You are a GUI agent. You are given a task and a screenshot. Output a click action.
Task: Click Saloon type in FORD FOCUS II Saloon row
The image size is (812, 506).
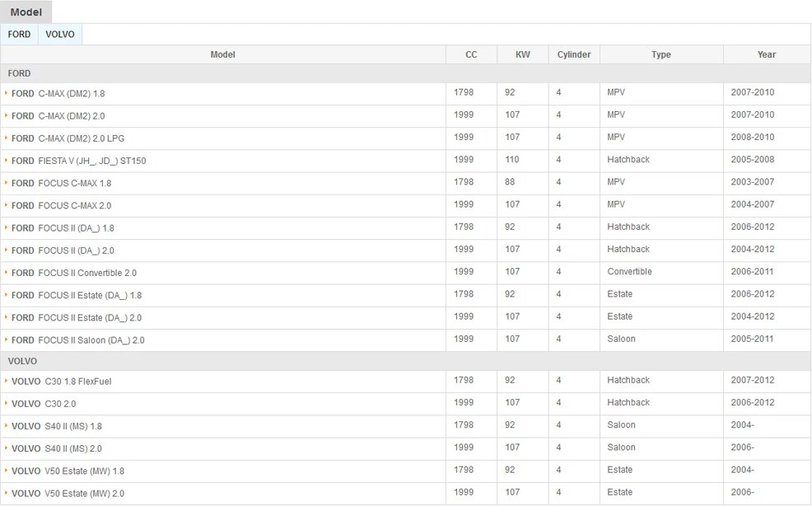(621, 339)
